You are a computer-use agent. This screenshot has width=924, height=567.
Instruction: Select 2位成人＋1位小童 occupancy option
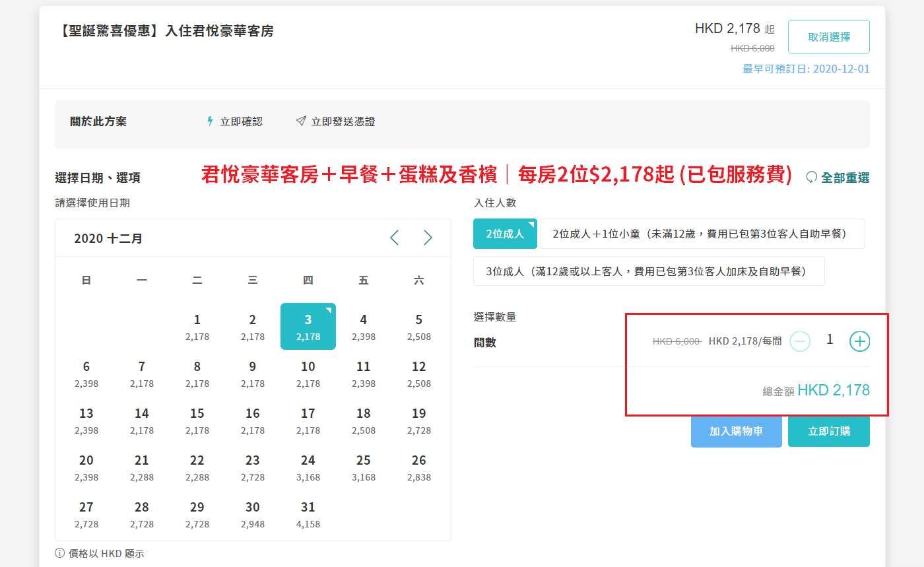(x=702, y=234)
